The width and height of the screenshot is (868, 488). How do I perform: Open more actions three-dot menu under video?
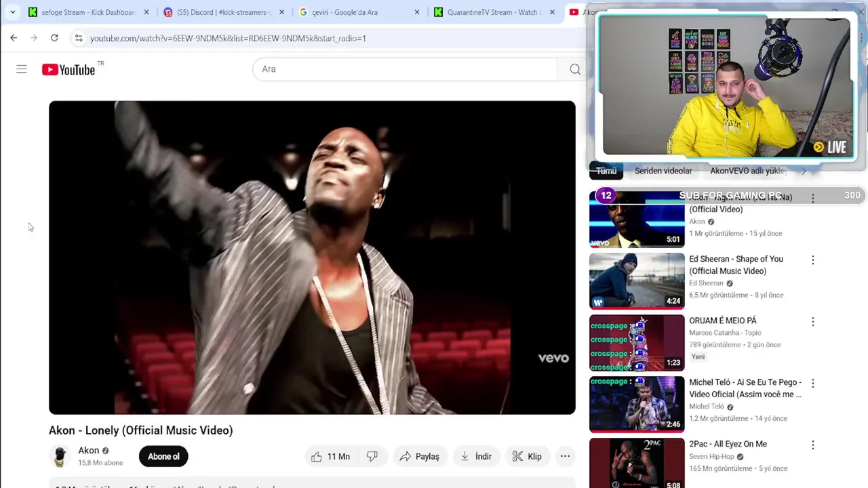(x=565, y=456)
